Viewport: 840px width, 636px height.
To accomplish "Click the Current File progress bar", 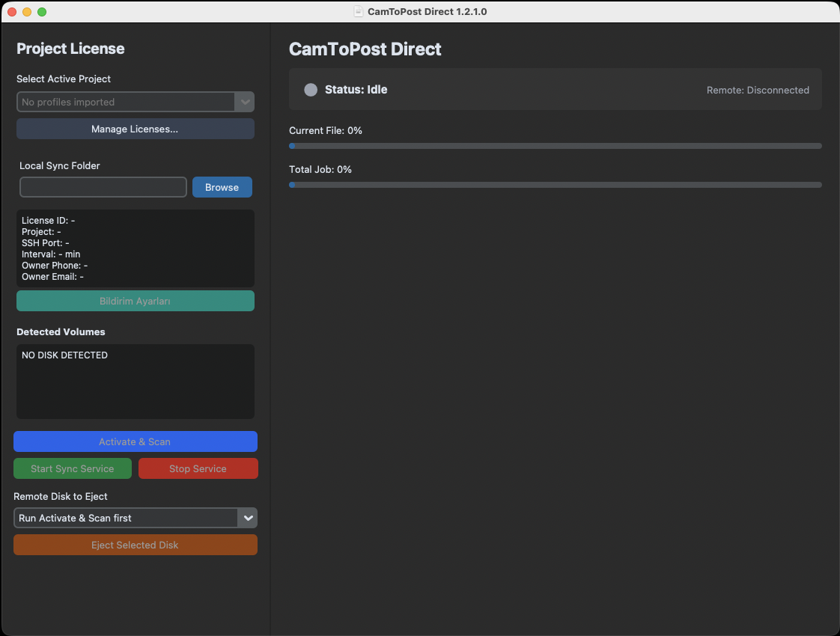I will point(555,146).
